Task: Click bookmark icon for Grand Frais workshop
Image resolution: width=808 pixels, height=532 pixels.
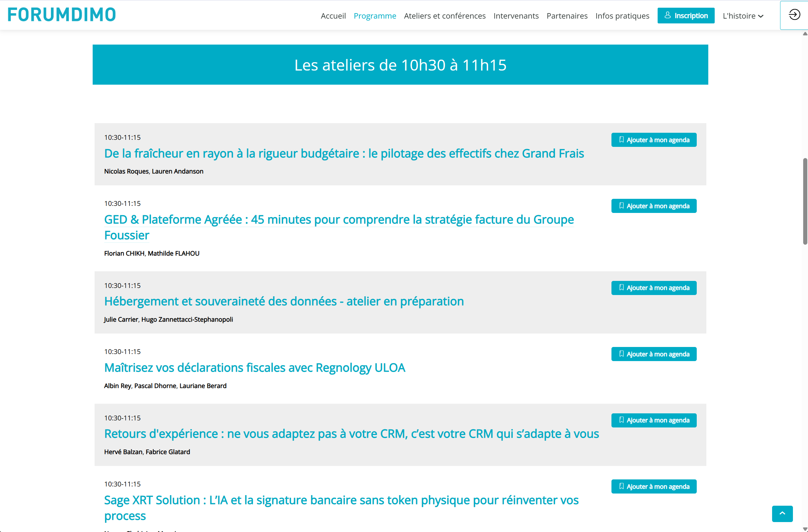Action: pos(621,139)
